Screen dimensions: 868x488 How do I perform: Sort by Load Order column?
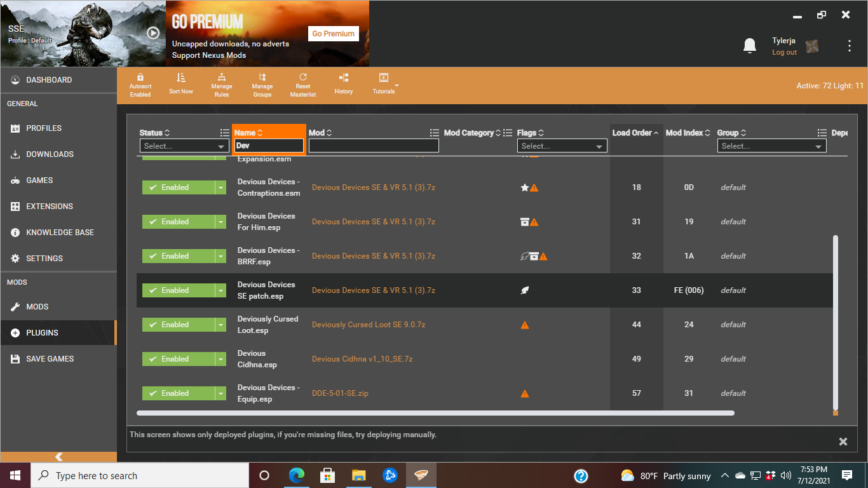click(635, 133)
